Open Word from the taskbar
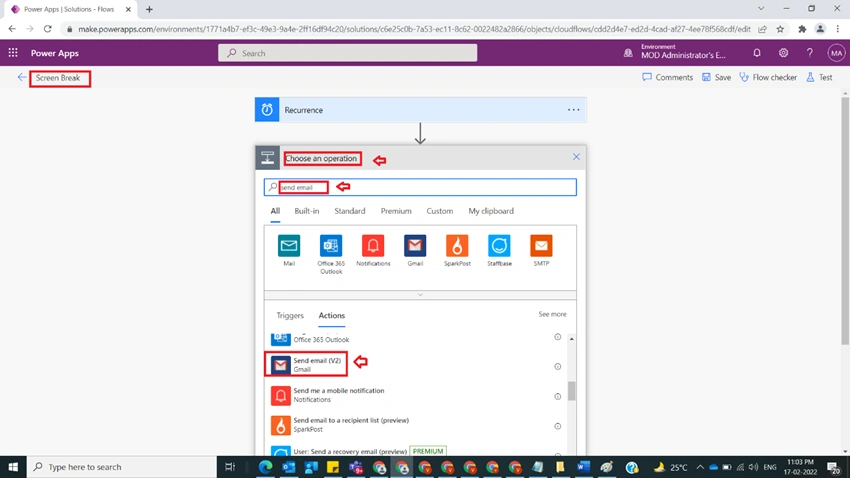The height and width of the screenshot is (478, 850). point(583,467)
